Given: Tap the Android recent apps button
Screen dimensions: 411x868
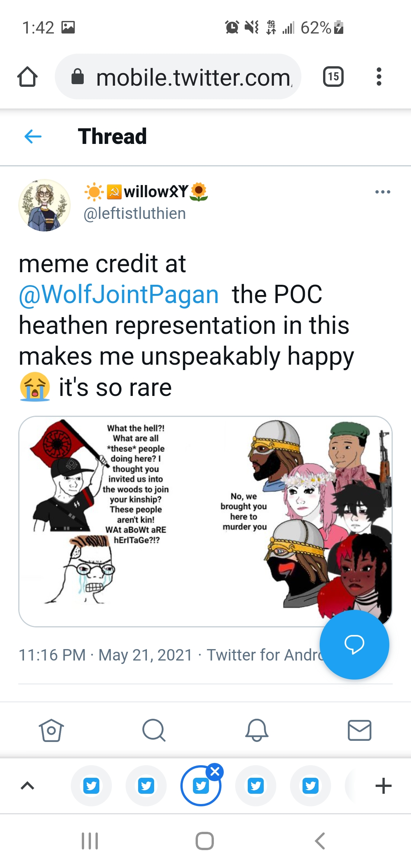Looking at the screenshot, I should (90, 841).
